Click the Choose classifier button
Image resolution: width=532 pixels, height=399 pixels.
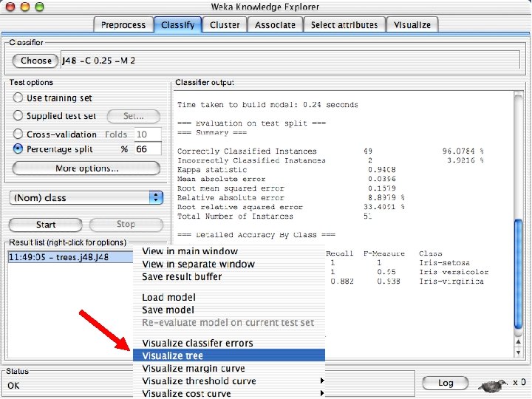click(35, 61)
